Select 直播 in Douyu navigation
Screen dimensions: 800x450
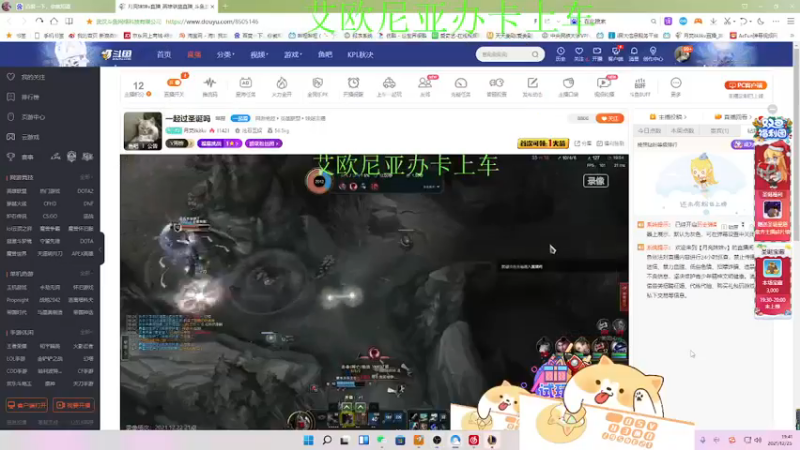[x=194, y=55]
